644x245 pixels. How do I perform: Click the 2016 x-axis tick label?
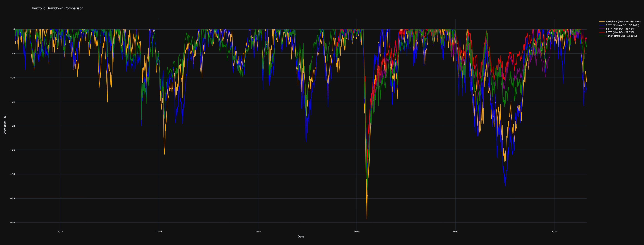tap(159, 231)
